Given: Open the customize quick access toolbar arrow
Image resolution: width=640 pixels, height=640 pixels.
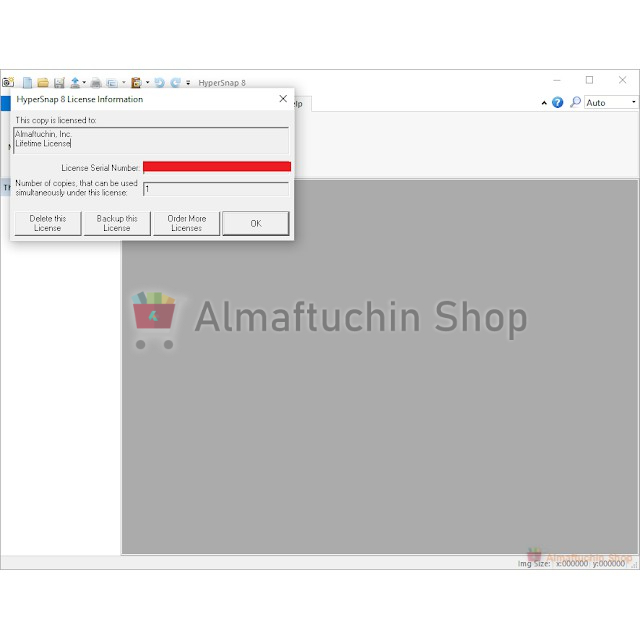Looking at the screenshot, I should coord(188,83).
